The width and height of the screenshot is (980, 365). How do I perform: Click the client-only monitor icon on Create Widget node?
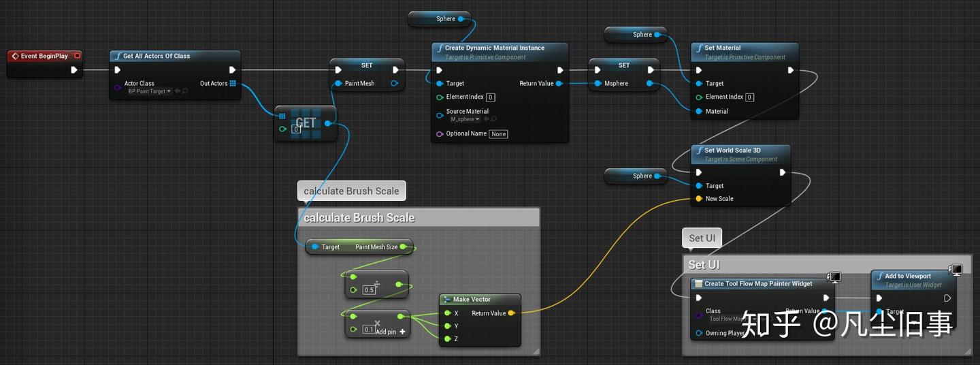(x=834, y=278)
